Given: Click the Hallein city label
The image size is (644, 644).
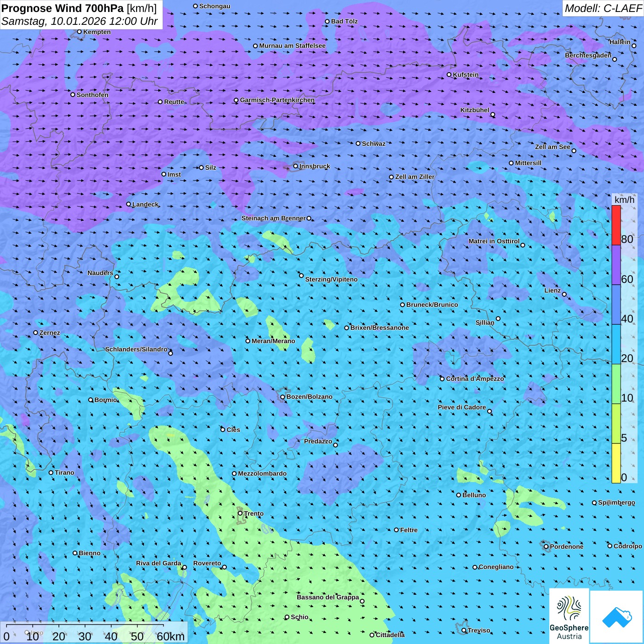Looking at the screenshot, I should 620,42.
